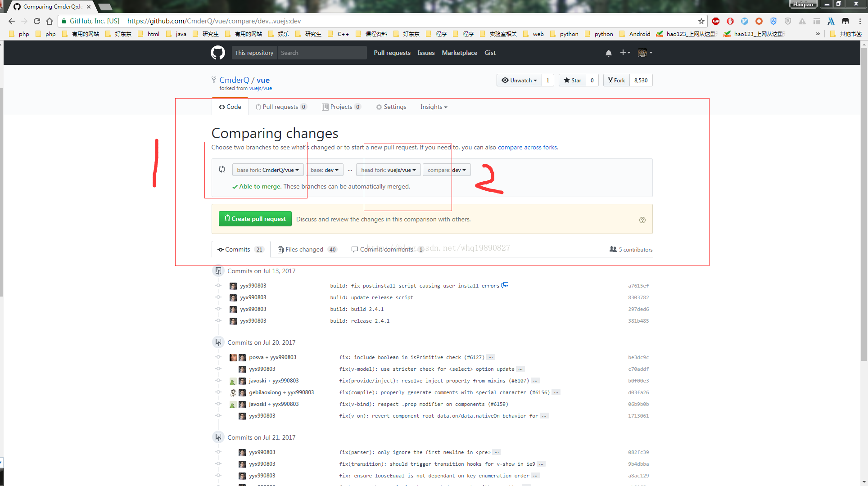Open Gist in top navigation
Viewport: 868px width, 486px height.
pyautogui.click(x=490, y=53)
